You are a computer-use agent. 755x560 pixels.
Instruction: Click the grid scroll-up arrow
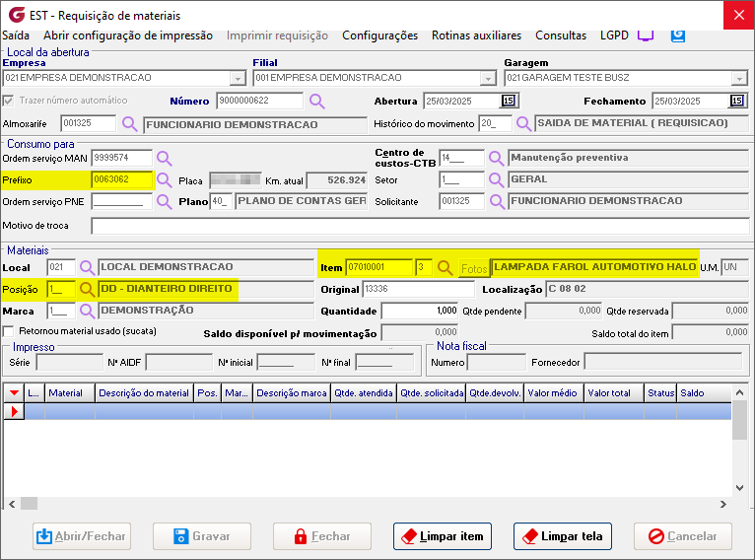tap(739, 393)
